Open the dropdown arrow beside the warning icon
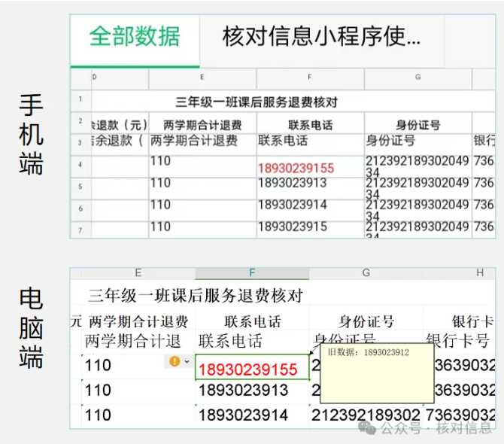The width and height of the screenshot is (504, 444). tap(187, 362)
